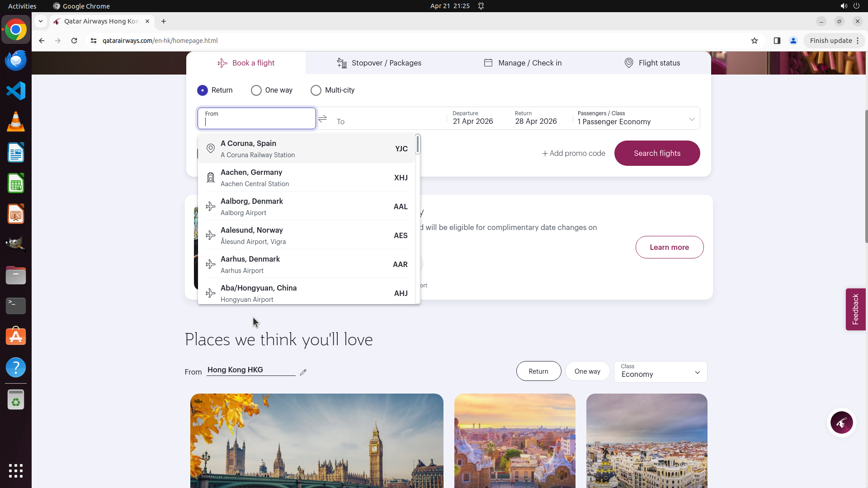The width and height of the screenshot is (868, 488).
Task: Open the Qatar Airways chat assistant bubble
Action: pyautogui.click(x=841, y=423)
